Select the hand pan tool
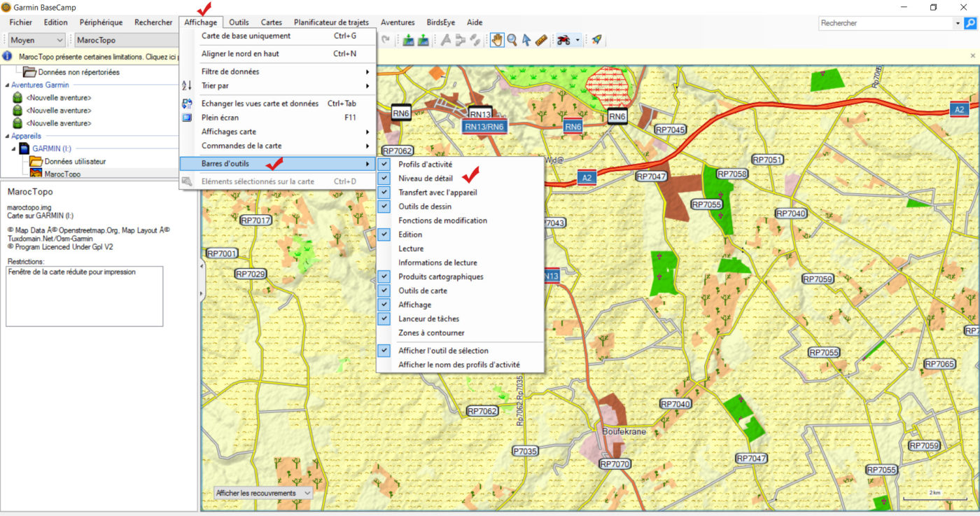This screenshot has height=516, width=980. [497, 40]
